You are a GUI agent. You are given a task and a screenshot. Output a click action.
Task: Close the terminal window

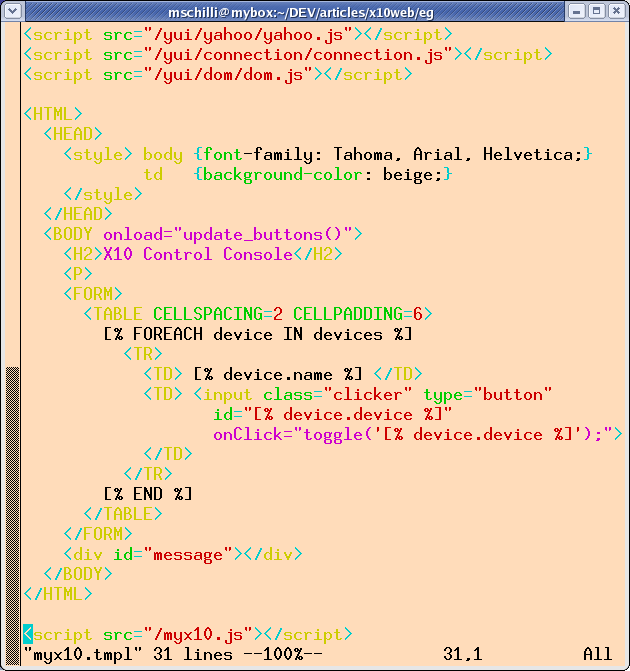click(x=616, y=11)
